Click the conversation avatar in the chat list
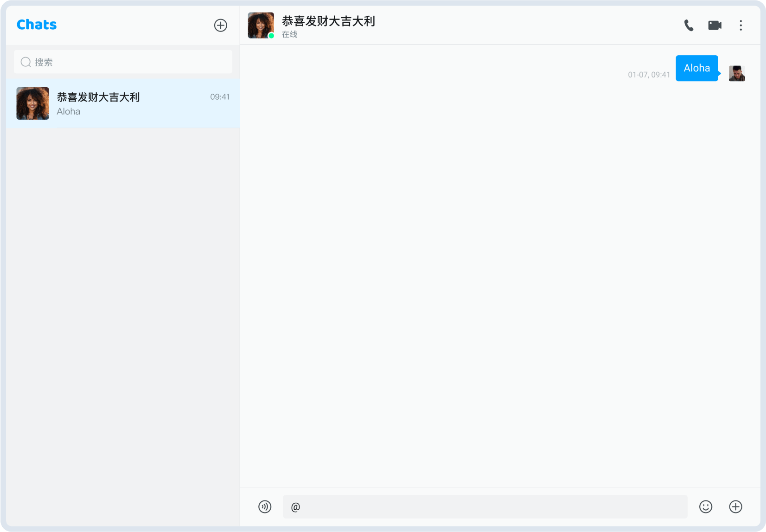Screen dimensions: 766x532 tap(32, 103)
